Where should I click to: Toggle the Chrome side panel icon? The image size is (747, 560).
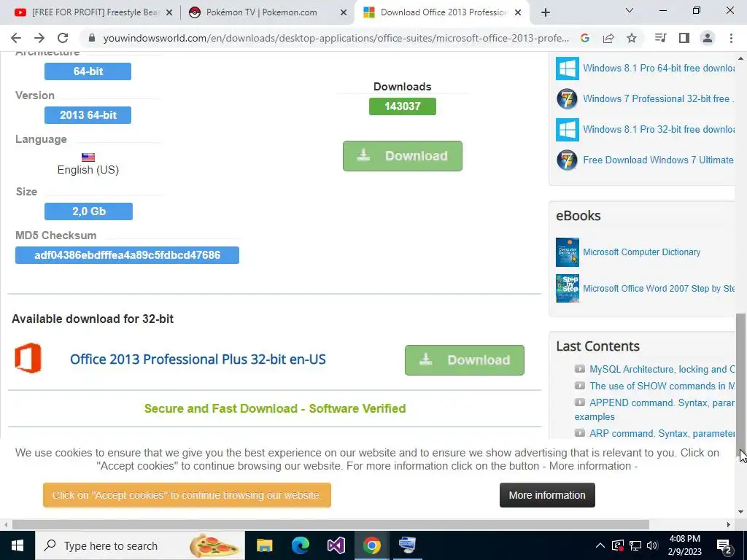(x=684, y=38)
